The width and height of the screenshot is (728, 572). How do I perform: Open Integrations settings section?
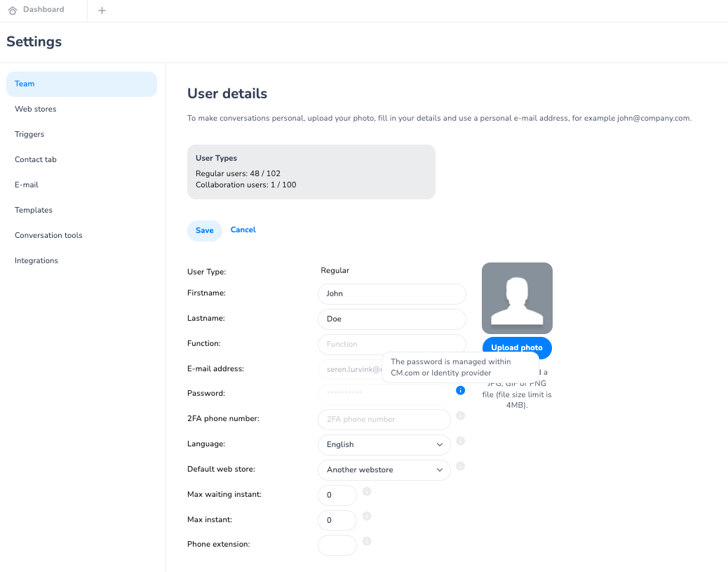click(x=36, y=261)
